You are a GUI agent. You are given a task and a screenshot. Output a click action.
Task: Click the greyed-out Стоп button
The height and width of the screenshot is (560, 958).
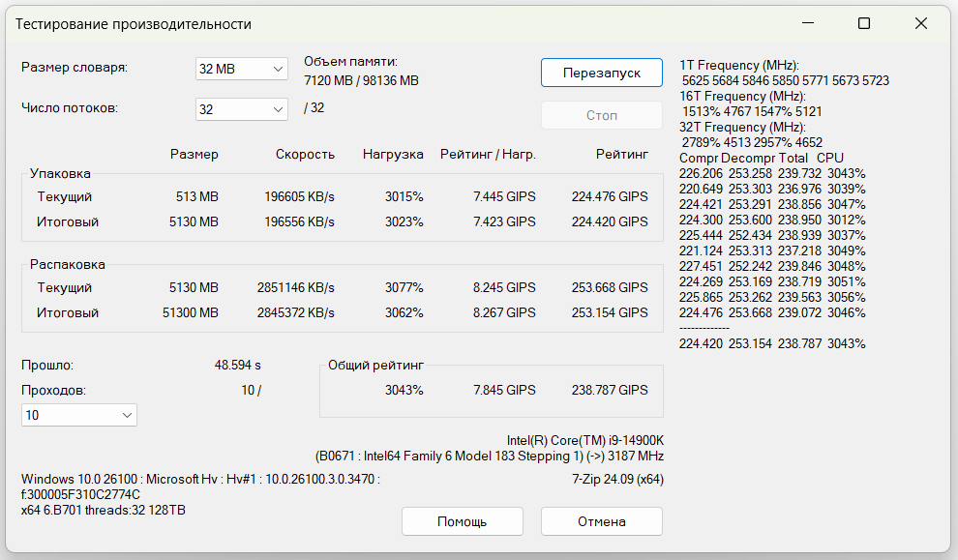601,115
